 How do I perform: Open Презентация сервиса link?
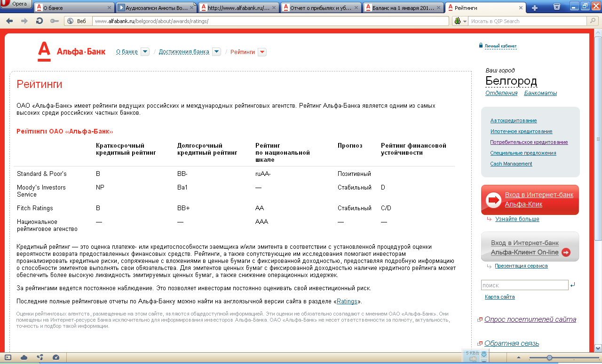pyautogui.click(x=521, y=266)
